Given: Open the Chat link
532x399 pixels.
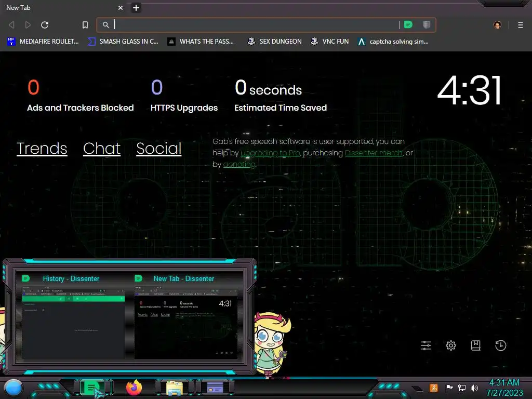Looking at the screenshot, I should 102,148.
